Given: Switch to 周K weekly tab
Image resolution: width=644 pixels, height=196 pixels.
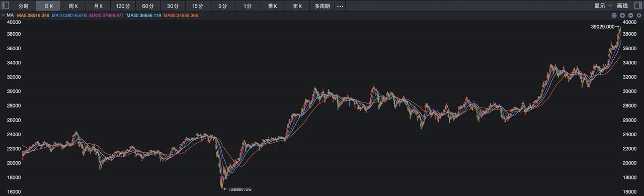Looking at the screenshot, I should pos(73,6).
